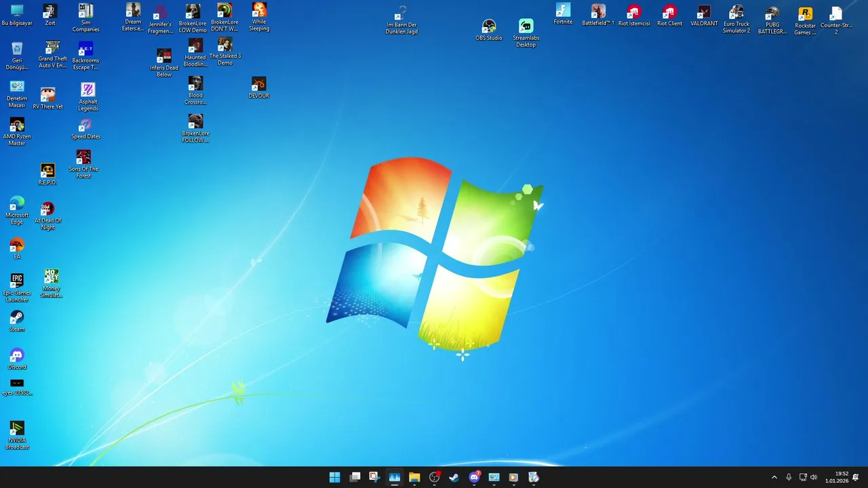Select the EA app desktop shortcut
The height and width of the screenshot is (488, 868).
pyautogui.click(x=17, y=249)
